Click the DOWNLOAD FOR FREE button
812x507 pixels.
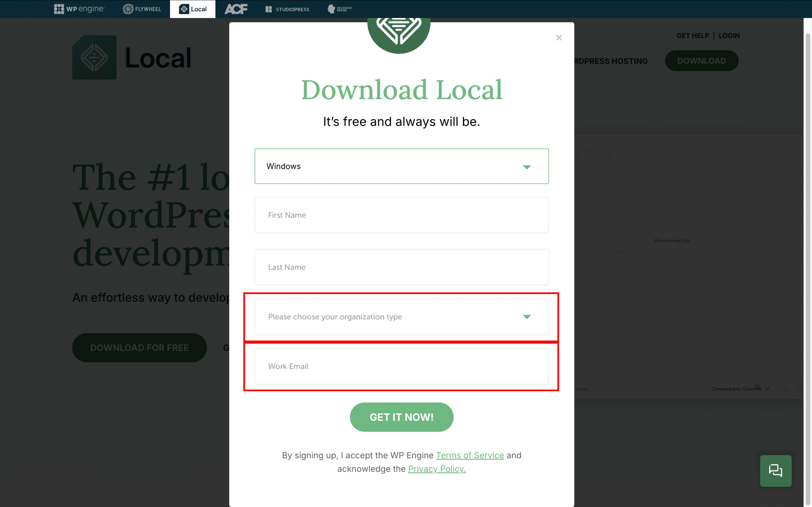click(x=139, y=348)
